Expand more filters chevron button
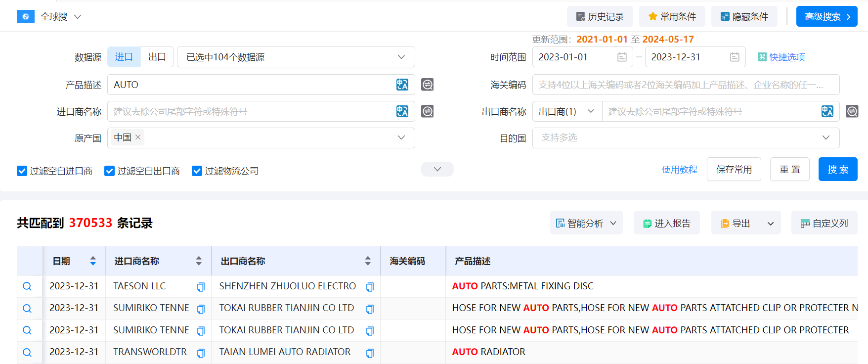868x364 pixels. tap(437, 169)
